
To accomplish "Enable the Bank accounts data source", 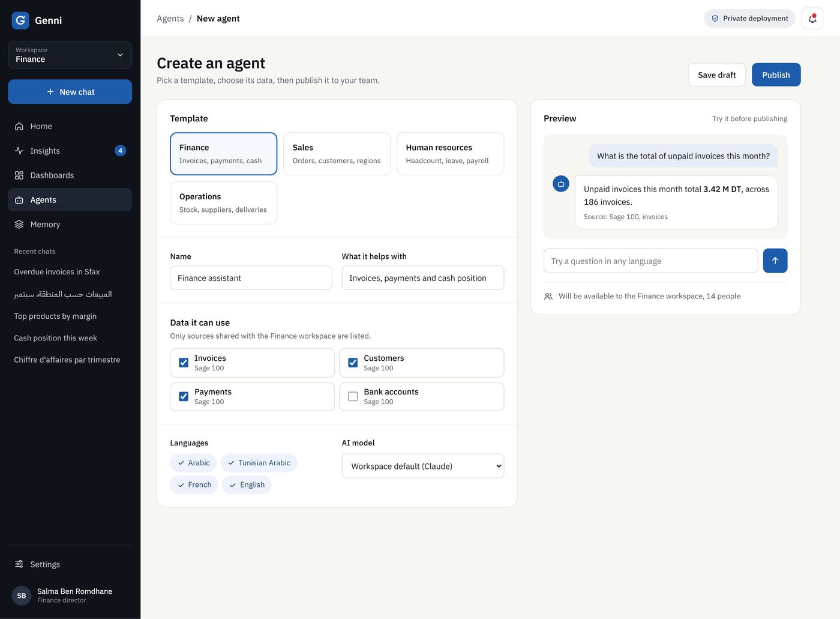I will point(353,396).
